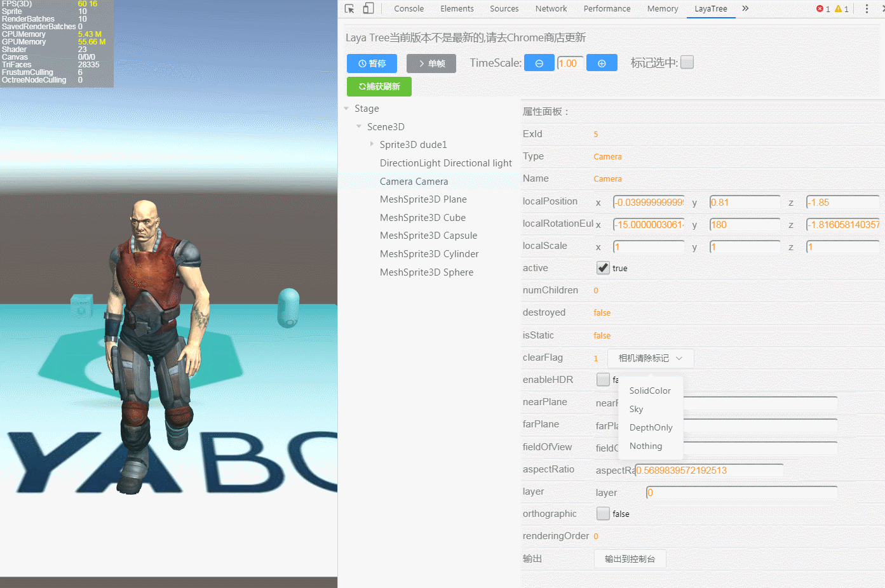This screenshot has width=885, height=588.
Task: Open the Performance tab
Action: (x=607, y=9)
